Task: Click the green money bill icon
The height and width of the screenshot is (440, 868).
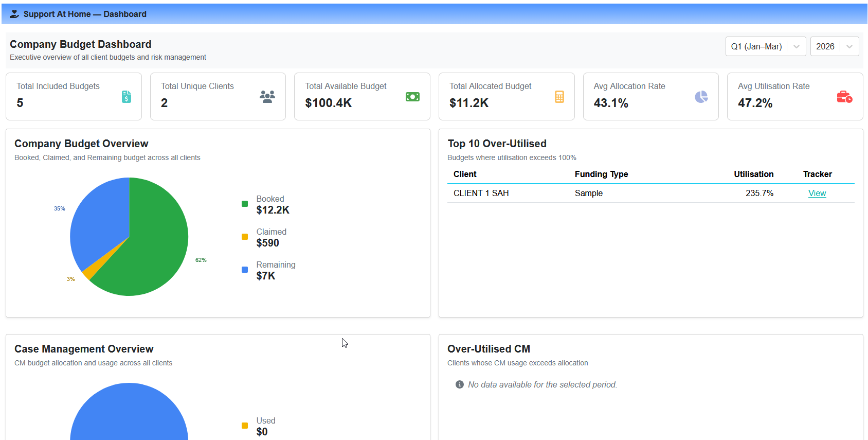Action: click(412, 97)
